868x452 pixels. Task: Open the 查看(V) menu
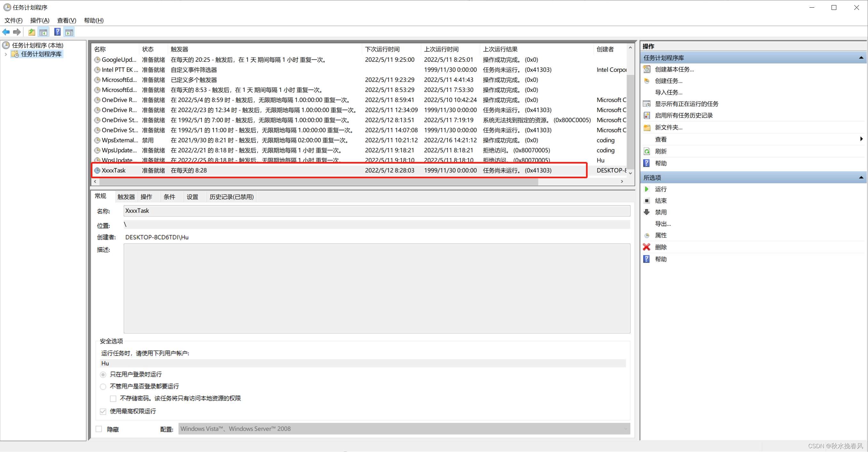67,20
